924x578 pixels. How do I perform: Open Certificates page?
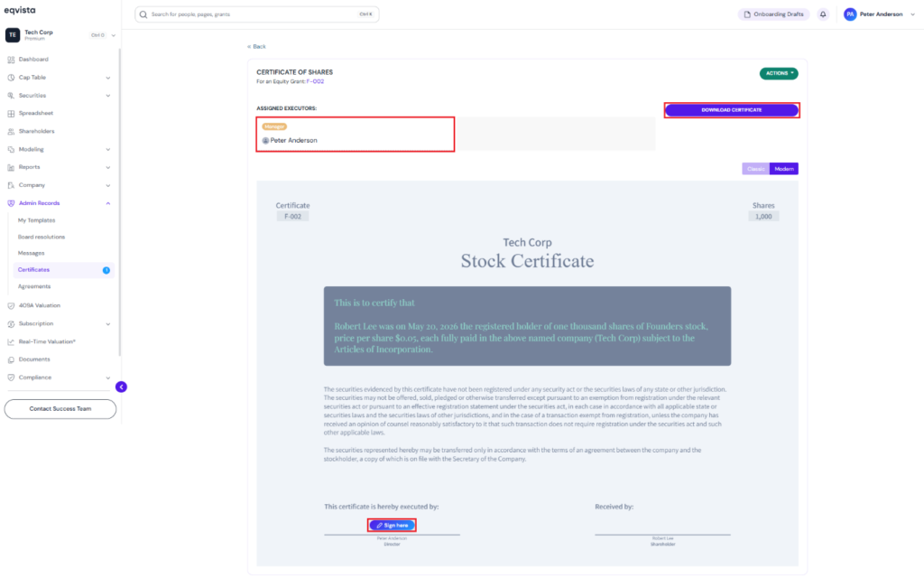click(63, 270)
